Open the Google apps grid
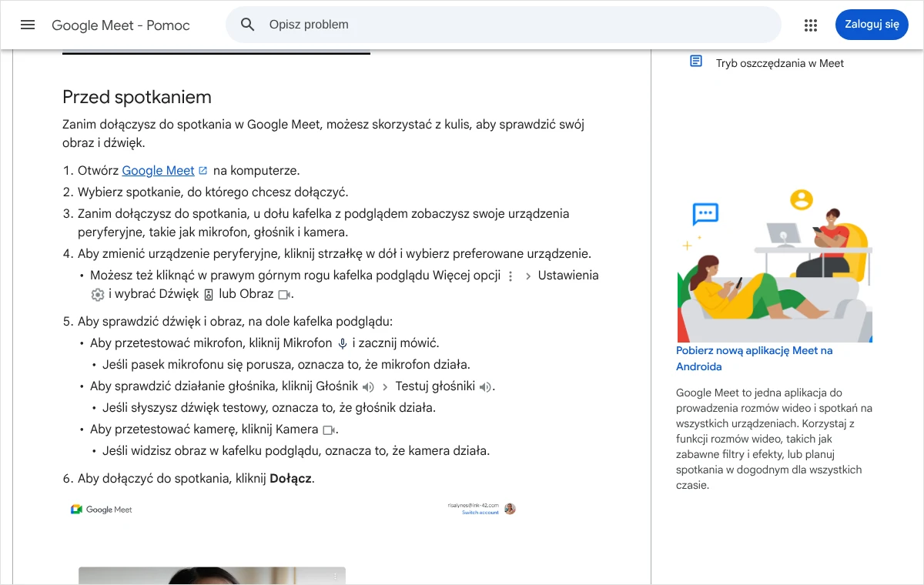Viewport: 924px width, 585px height. pyautogui.click(x=810, y=25)
